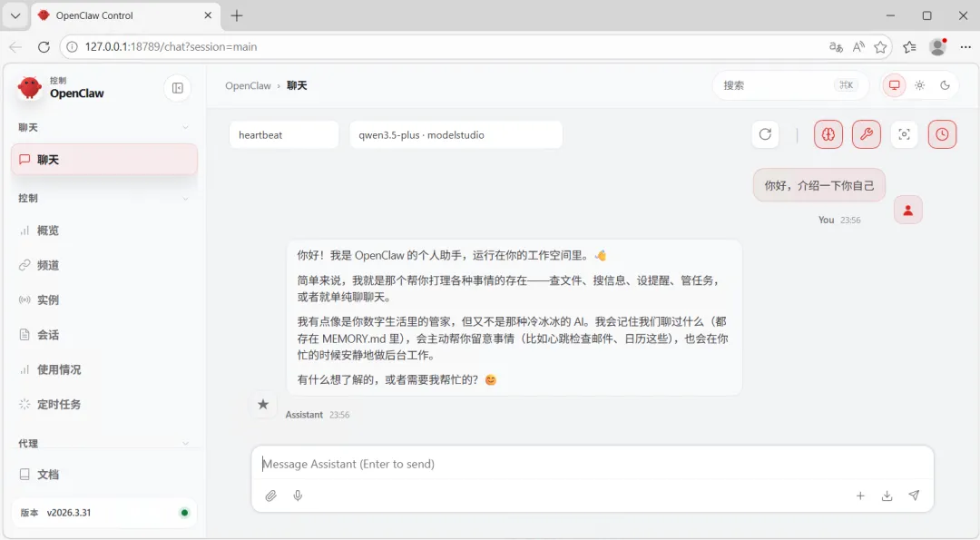Click the 搜索 search field

(790, 85)
